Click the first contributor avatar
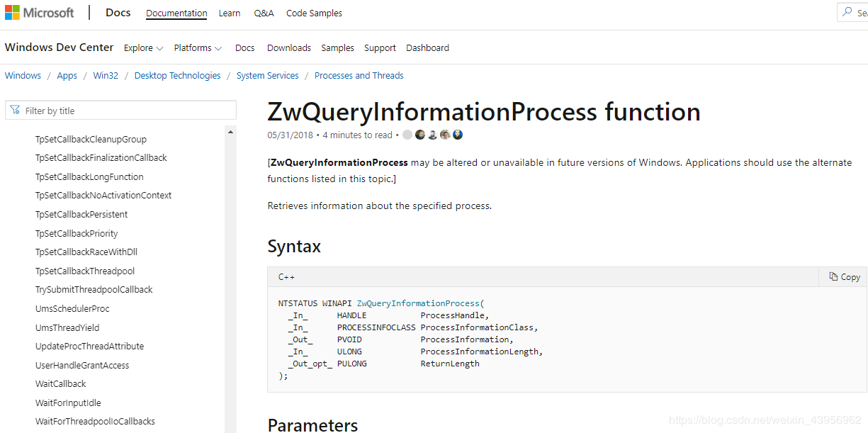 coord(407,135)
